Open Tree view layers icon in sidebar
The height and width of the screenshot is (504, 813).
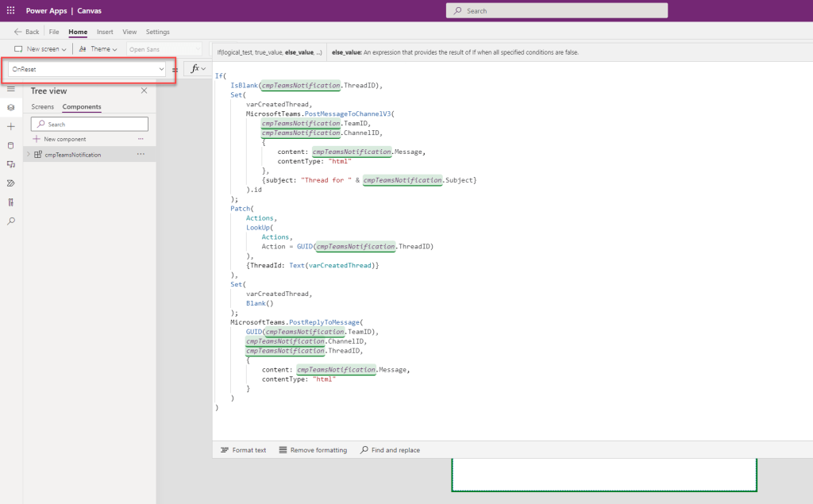11,107
